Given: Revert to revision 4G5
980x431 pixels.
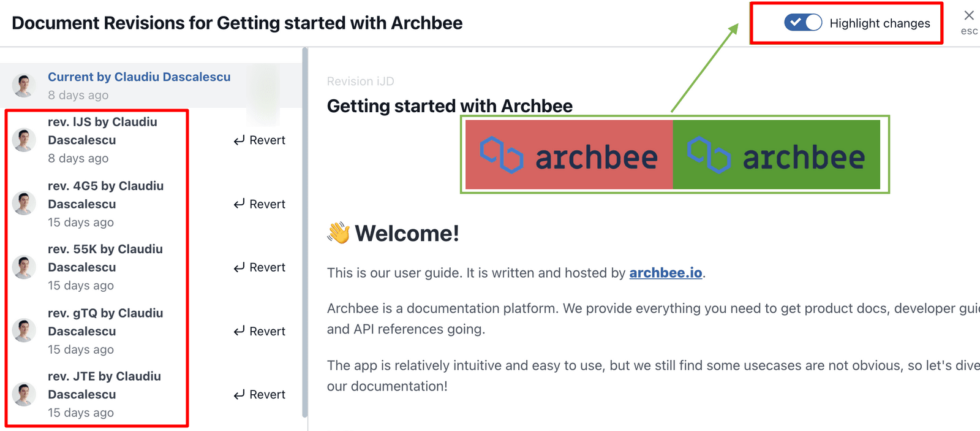Looking at the screenshot, I should [260, 204].
